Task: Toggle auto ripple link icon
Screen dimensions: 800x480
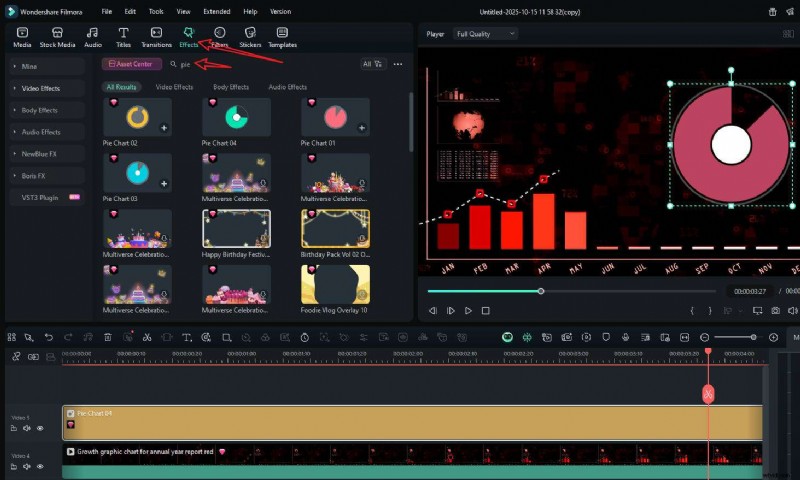Action: (33, 357)
